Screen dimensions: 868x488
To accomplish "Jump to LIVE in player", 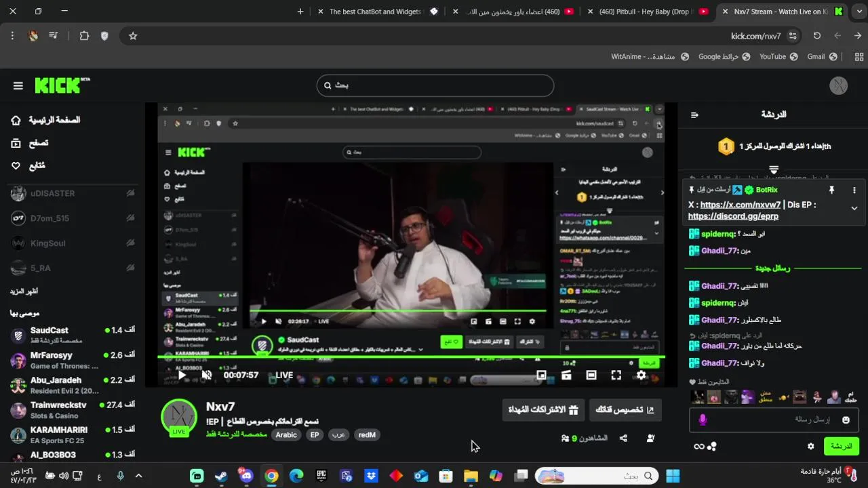I will click(x=284, y=375).
